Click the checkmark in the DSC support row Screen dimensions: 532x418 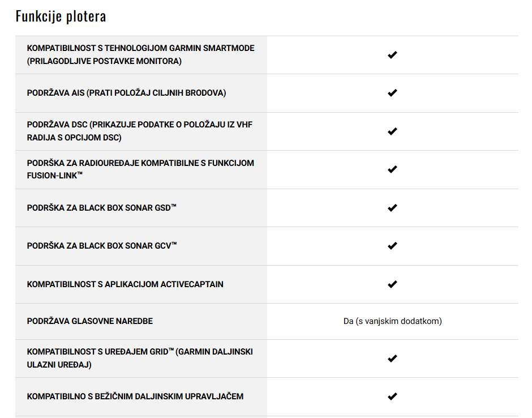coord(392,131)
